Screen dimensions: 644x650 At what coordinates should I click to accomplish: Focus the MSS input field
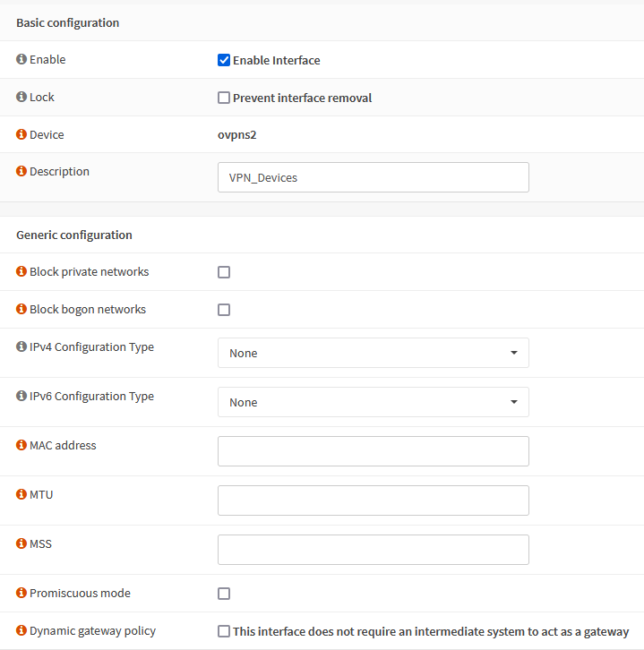pos(374,550)
